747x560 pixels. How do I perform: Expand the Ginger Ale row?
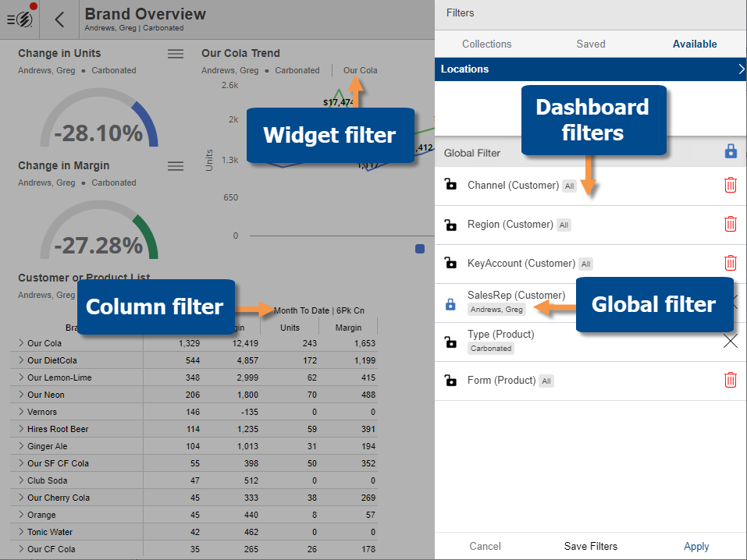pos(21,446)
